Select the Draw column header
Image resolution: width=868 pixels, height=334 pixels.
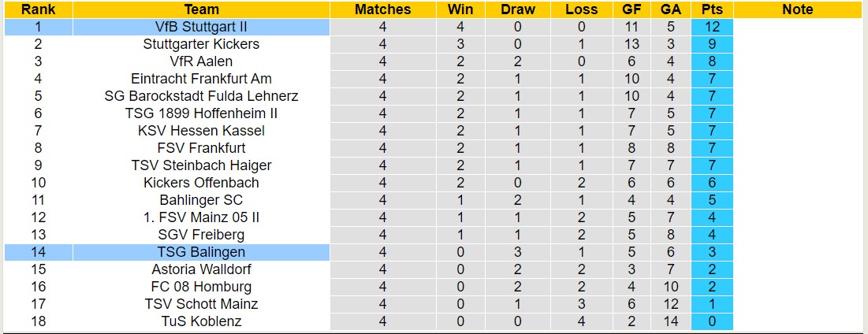(518, 9)
